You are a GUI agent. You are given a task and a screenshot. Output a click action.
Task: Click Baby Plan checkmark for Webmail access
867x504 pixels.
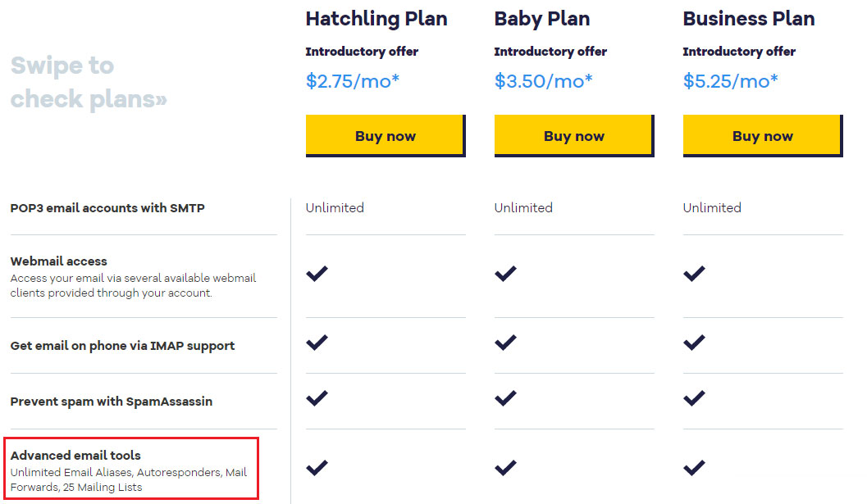[x=506, y=273]
